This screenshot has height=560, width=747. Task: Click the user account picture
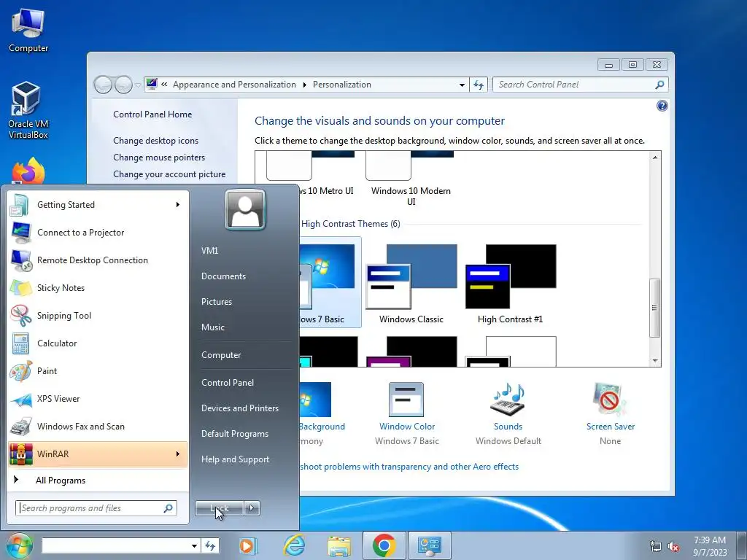click(245, 210)
